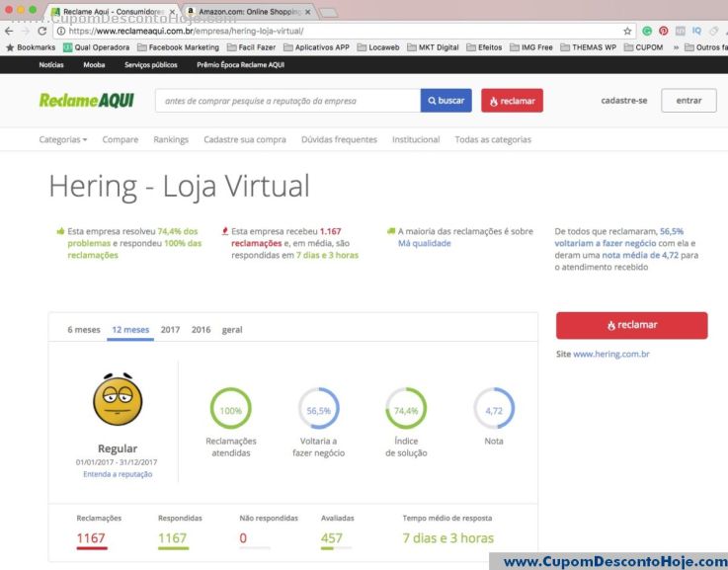The image size is (728, 570).
Task: Click the Entenda a reputação link
Action: point(118,474)
